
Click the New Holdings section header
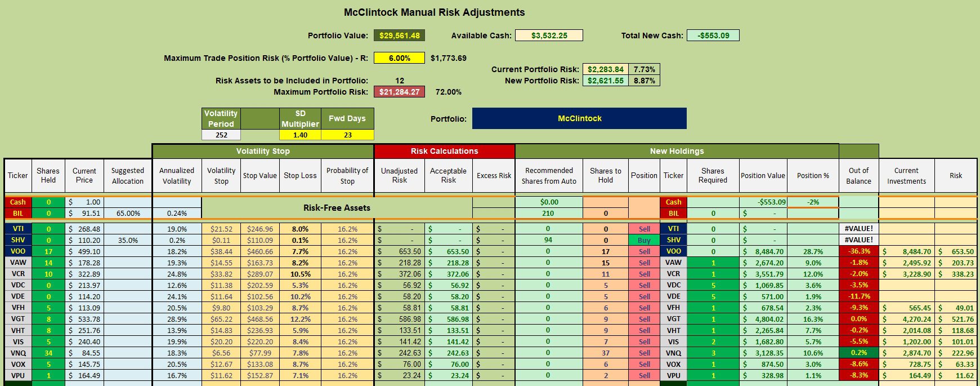coord(677,151)
